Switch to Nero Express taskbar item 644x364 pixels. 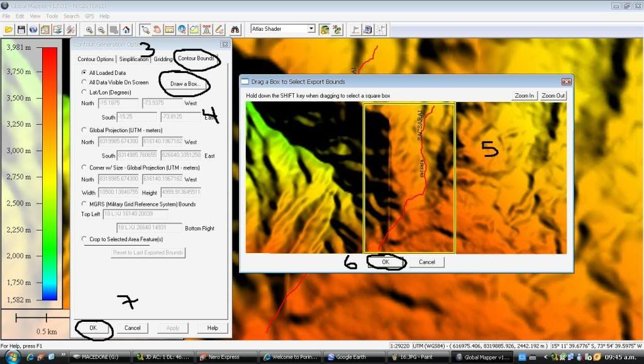click(x=226, y=357)
